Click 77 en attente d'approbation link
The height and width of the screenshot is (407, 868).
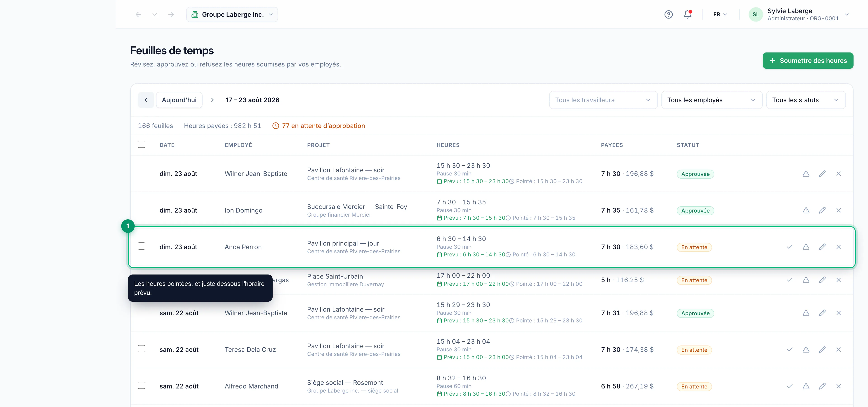(318, 126)
